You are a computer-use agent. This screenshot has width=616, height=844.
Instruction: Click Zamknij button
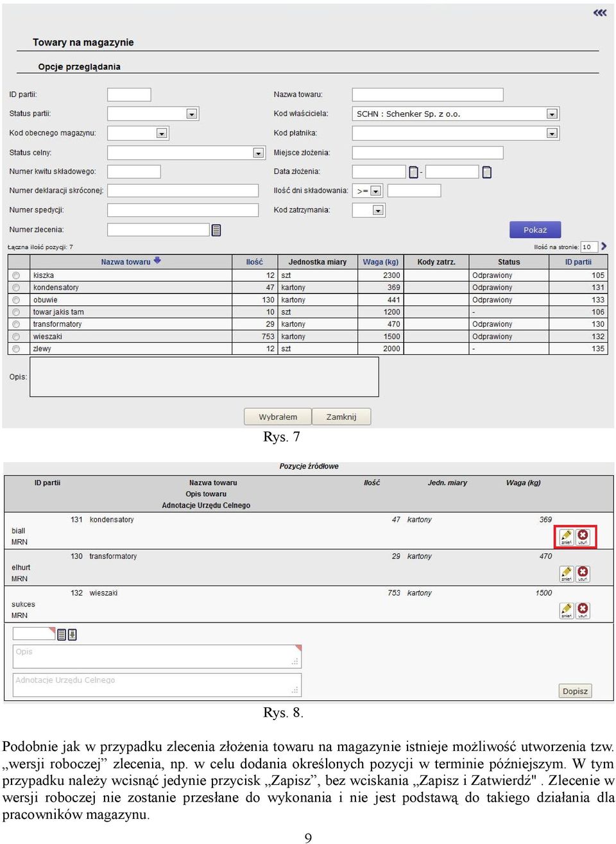[341, 417]
